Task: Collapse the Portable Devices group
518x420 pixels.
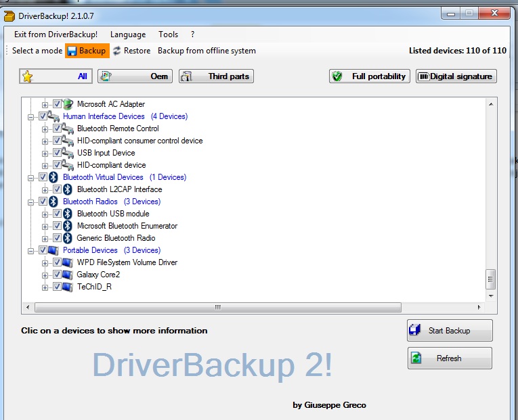Action: pyautogui.click(x=30, y=252)
